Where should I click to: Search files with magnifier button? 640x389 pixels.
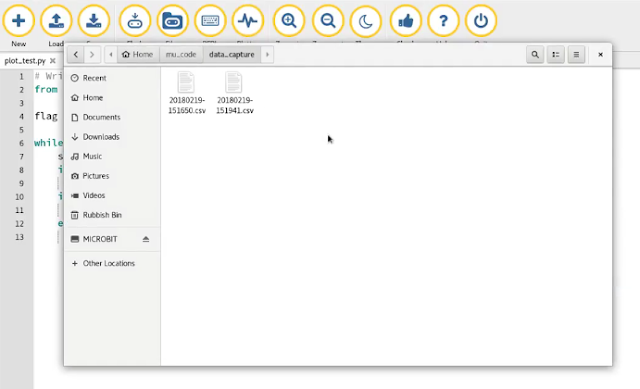click(x=535, y=54)
